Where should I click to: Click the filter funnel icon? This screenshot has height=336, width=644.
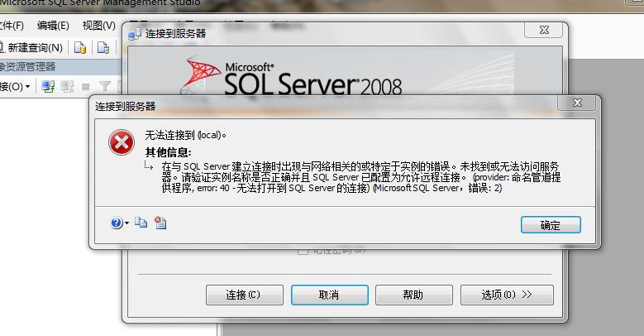point(105,86)
